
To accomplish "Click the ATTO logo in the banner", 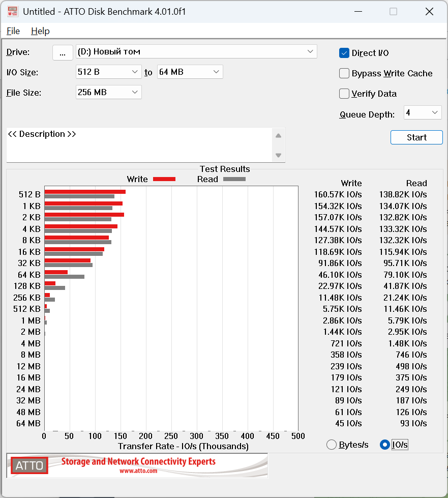I will pos(29,465).
